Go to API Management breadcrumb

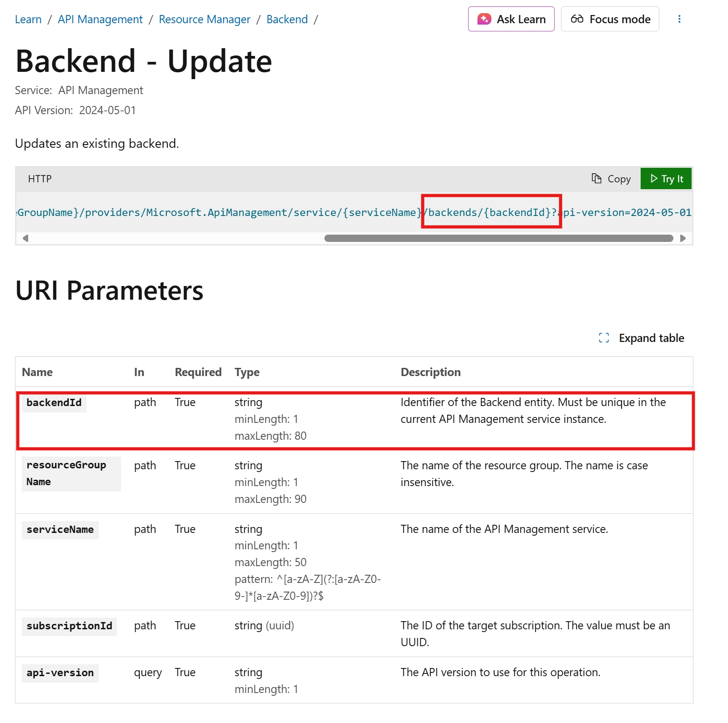(x=100, y=20)
